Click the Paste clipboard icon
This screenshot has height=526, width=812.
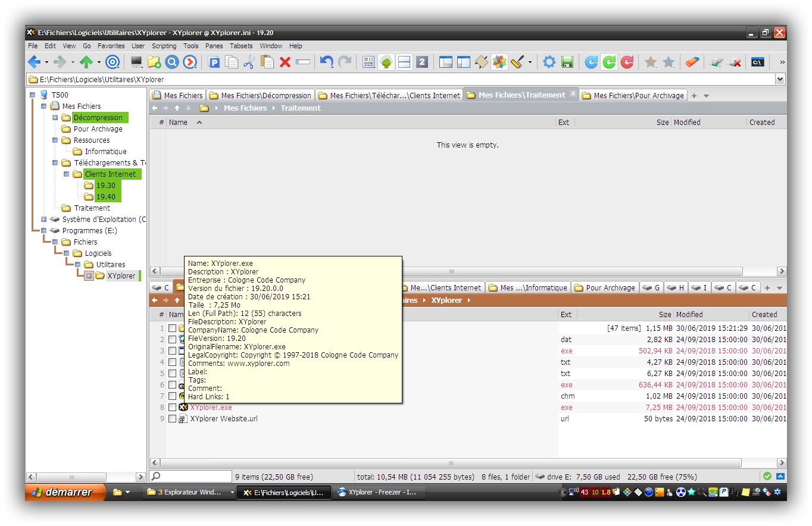pyautogui.click(x=267, y=61)
